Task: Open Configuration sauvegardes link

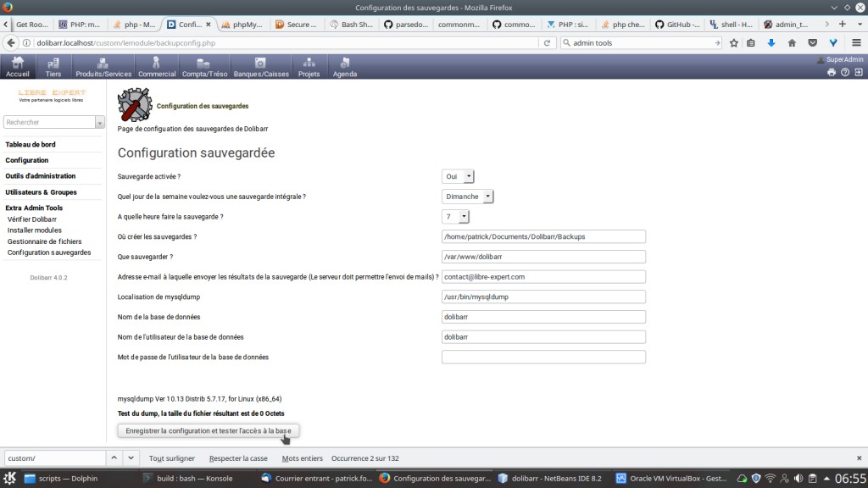Action: (x=48, y=252)
